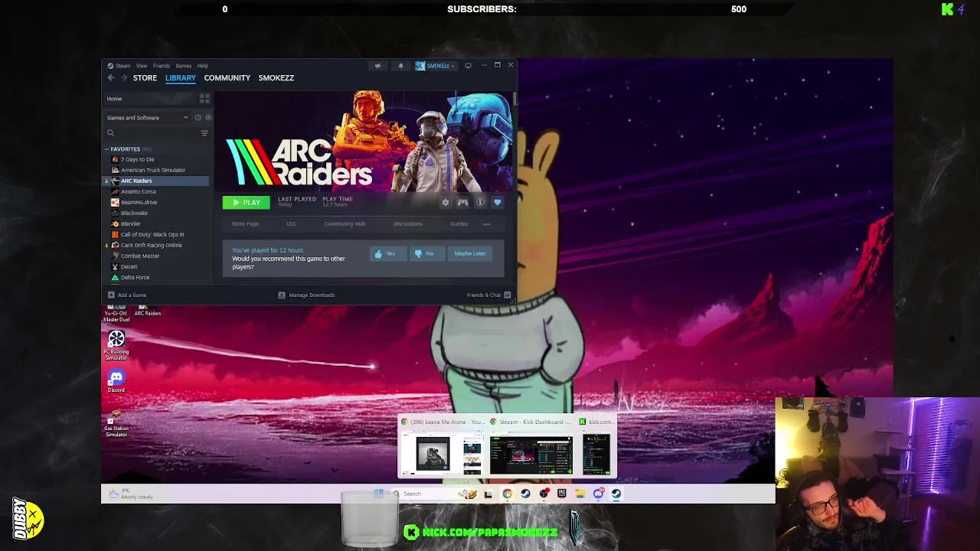Expand more links ellipsis in game page
980x551 pixels.
pos(487,223)
